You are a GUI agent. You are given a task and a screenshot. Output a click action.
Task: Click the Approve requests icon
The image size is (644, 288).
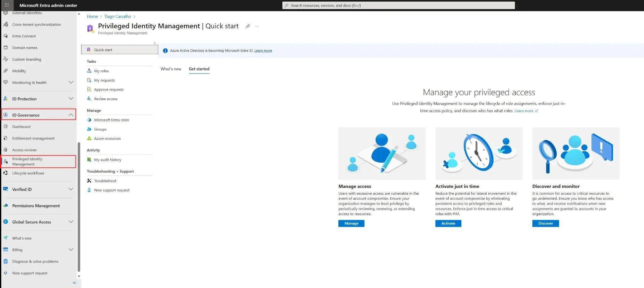pyautogui.click(x=89, y=90)
